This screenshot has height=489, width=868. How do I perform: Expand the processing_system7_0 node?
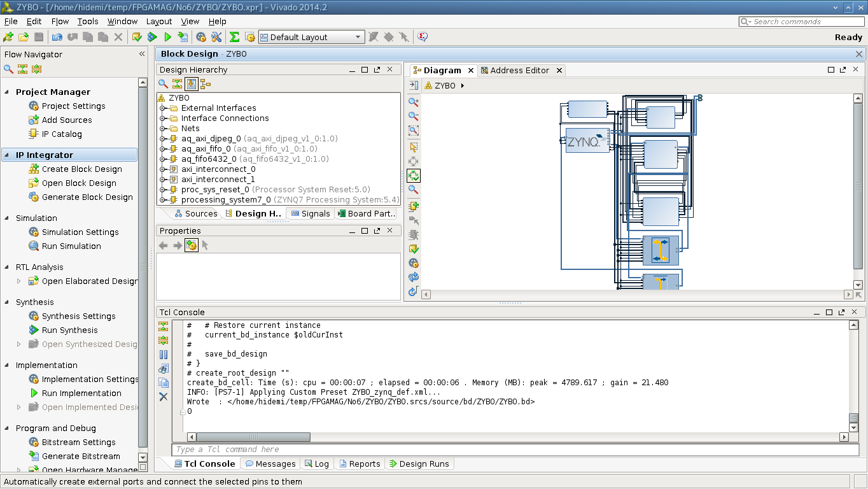163,200
